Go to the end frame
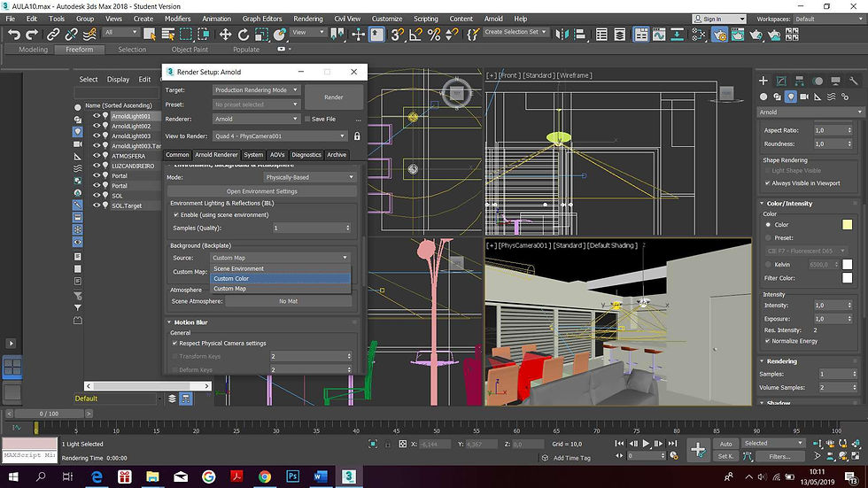This screenshot has height=488, width=868. click(672, 443)
